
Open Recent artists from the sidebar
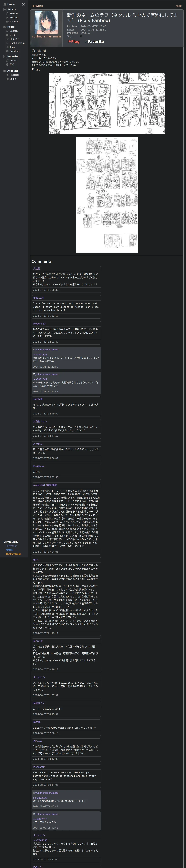click(x=13, y=18)
